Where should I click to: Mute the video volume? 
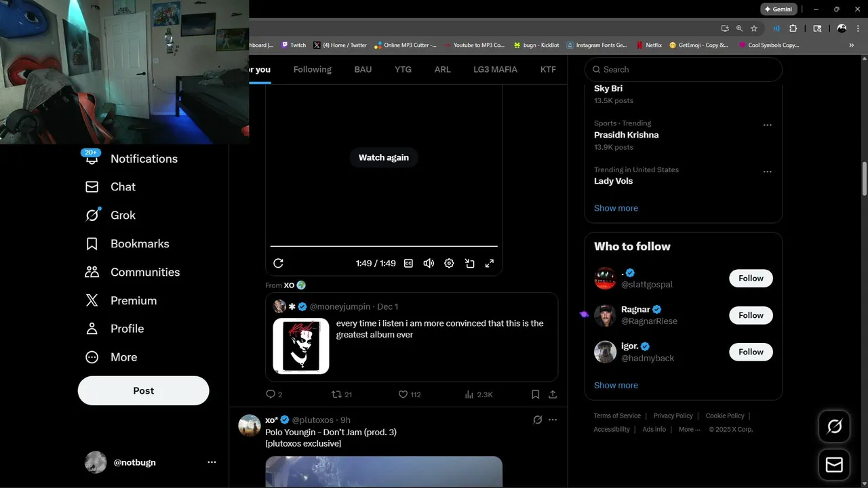point(429,263)
